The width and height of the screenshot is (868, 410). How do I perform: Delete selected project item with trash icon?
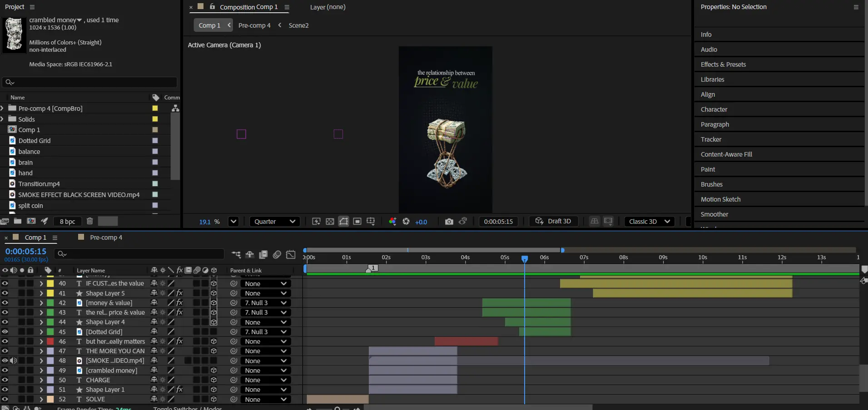[89, 221]
